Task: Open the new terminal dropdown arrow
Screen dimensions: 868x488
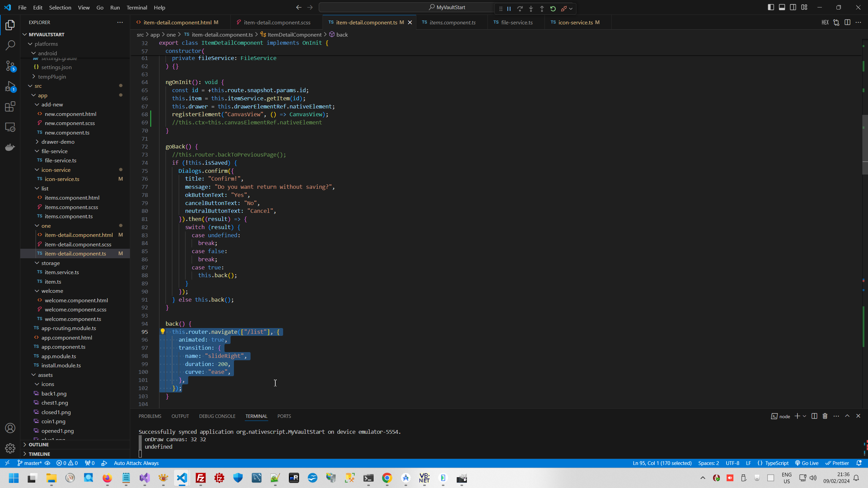Action: coord(805,416)
